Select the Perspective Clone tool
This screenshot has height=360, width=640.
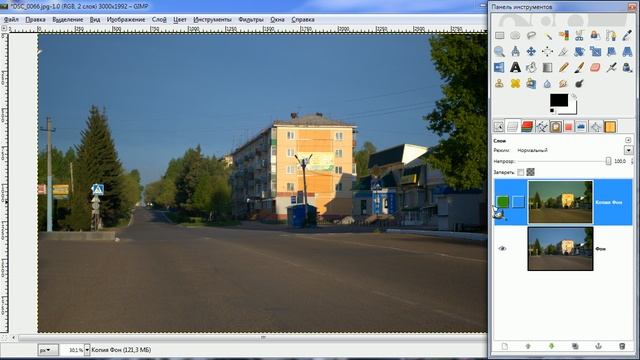click(531, 84)
